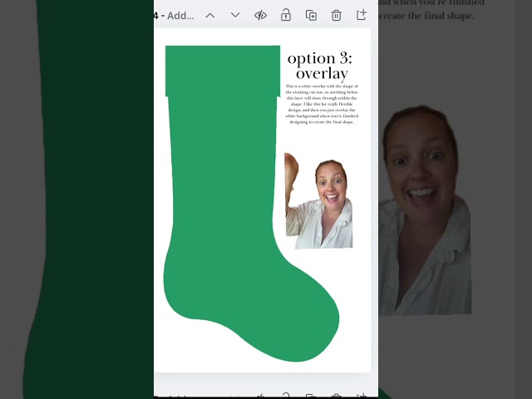
Task: Delete the page with the trash icon
Action: pyautogui.click(x=336, y=15)
